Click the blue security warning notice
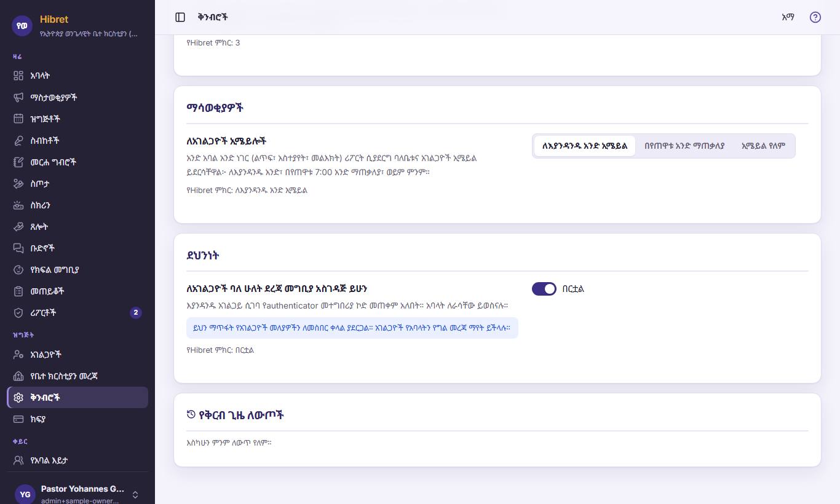 [x=352, y=328]
